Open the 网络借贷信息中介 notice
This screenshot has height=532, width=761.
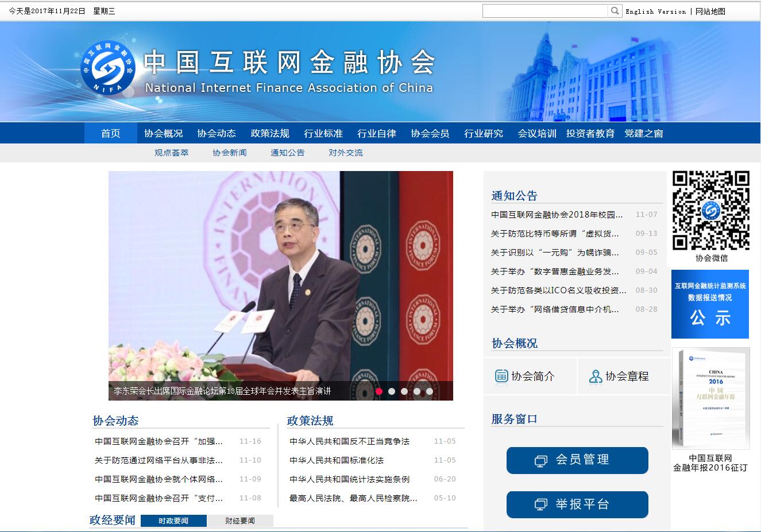(x=555, y=309)
